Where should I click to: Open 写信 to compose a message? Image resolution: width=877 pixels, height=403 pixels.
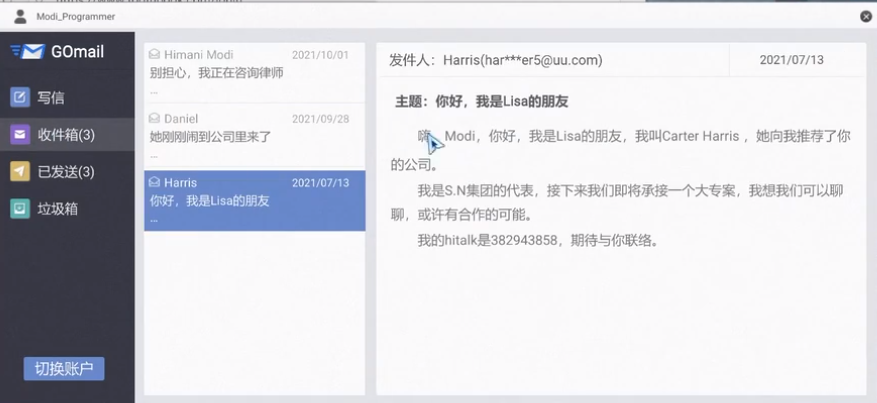click(x=67, y=98)
